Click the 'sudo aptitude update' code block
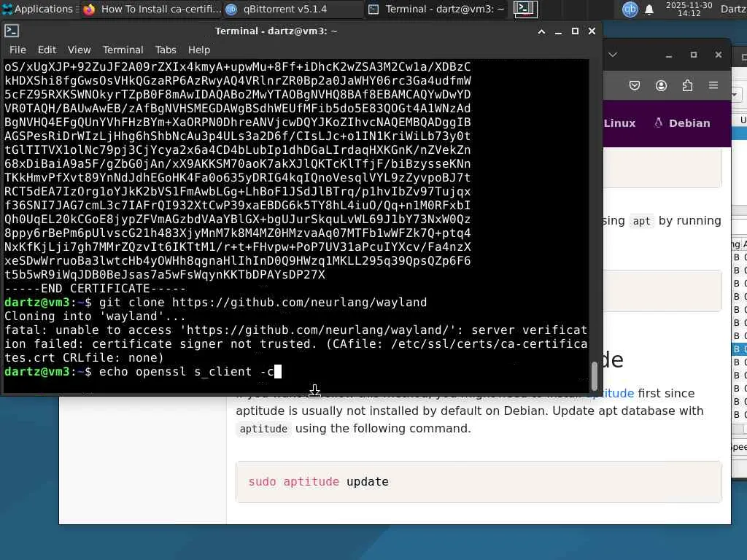747x560 pixels. (479, 482)
